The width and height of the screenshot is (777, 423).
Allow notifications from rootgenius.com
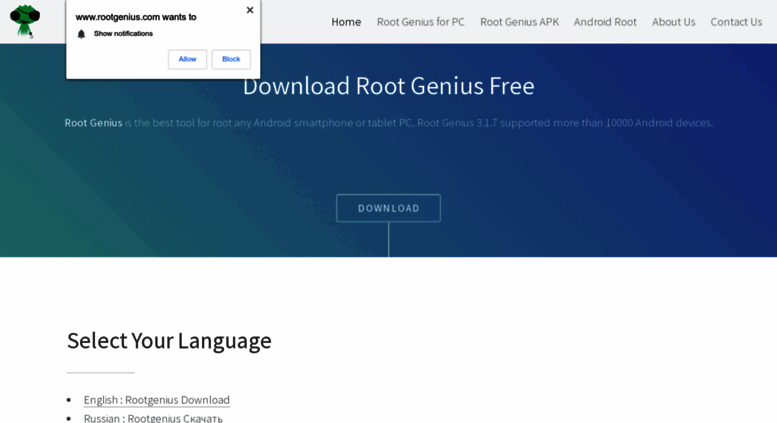point(187,59)
